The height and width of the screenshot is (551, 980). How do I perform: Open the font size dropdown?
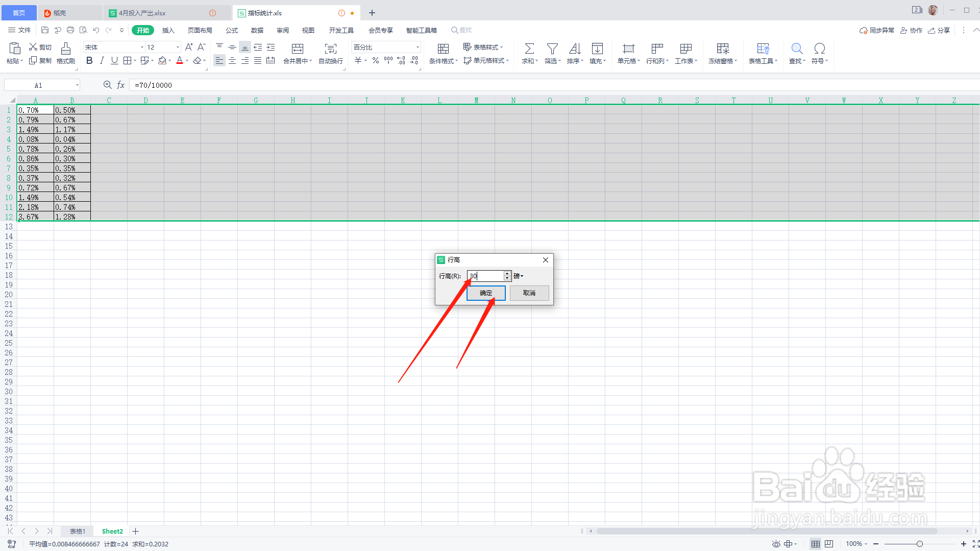(178, 47)
